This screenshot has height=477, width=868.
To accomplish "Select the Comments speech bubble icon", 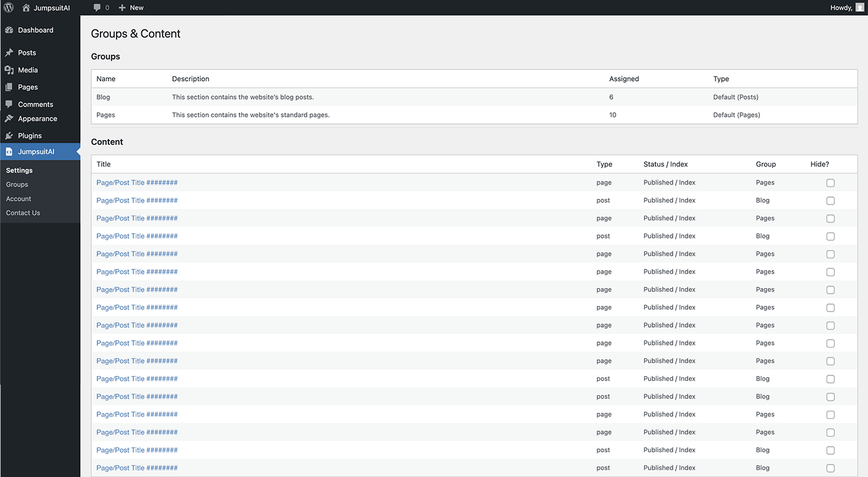I will (x=10, y=104).
